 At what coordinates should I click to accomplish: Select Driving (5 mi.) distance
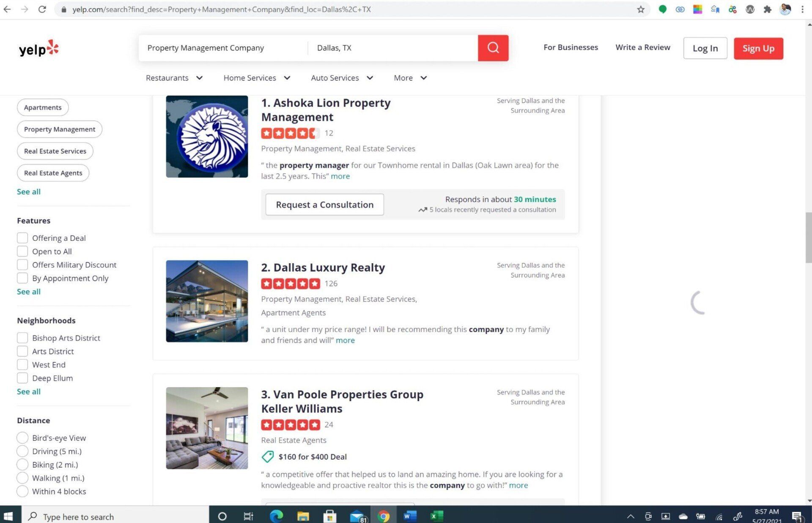pos(22,451)
